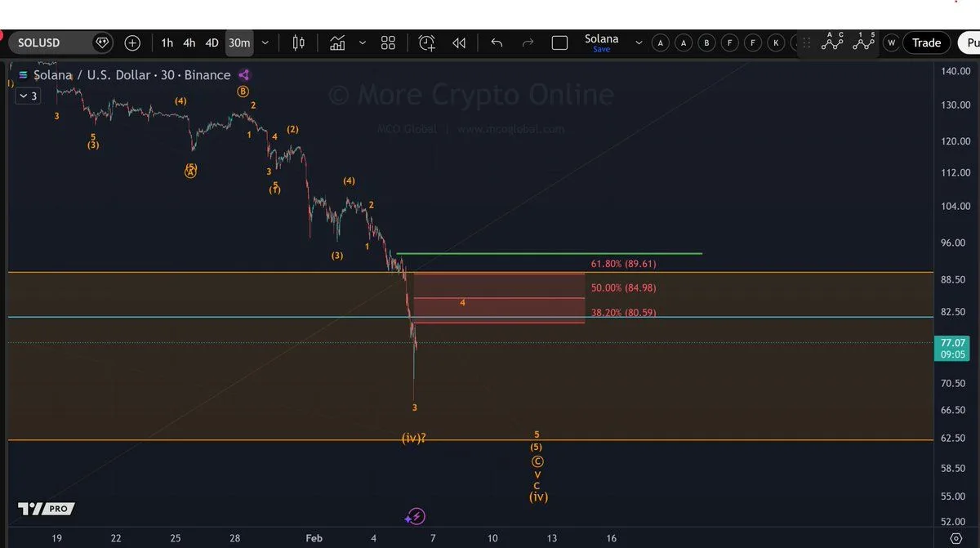Open the timeframe dropdown next to 30m
Screen dimensions: 980x548
coord(263,42)
